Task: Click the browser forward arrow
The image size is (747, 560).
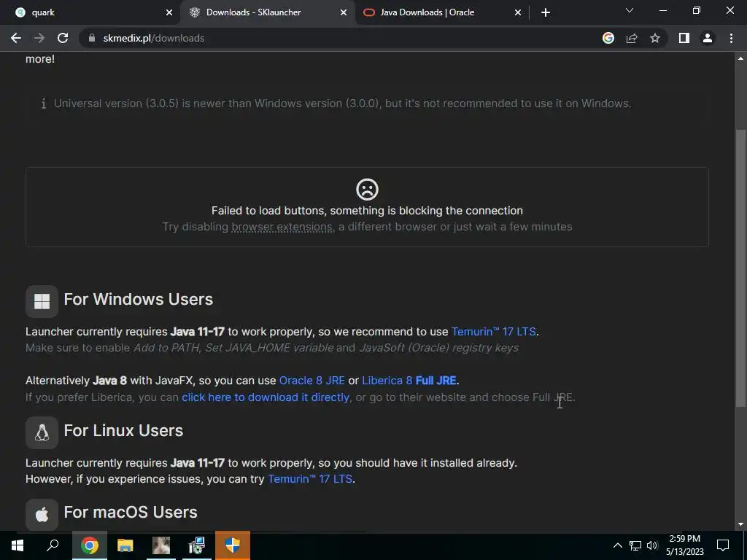Action: click(39, 38)
